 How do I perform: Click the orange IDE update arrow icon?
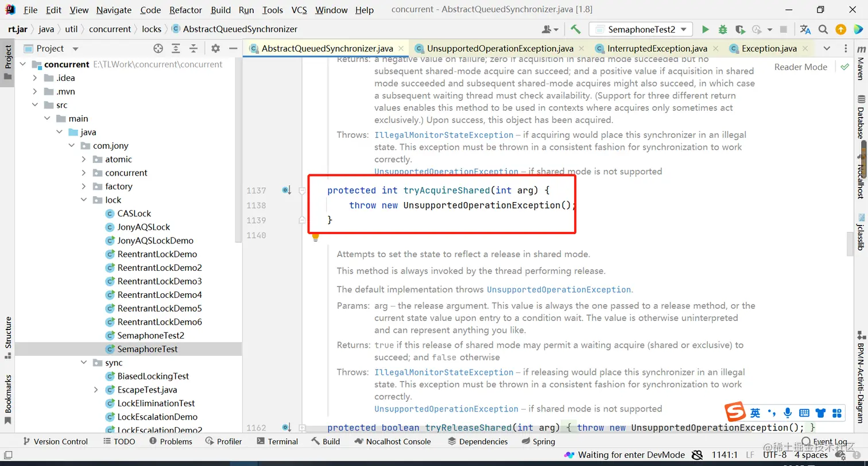coord(840,29)
